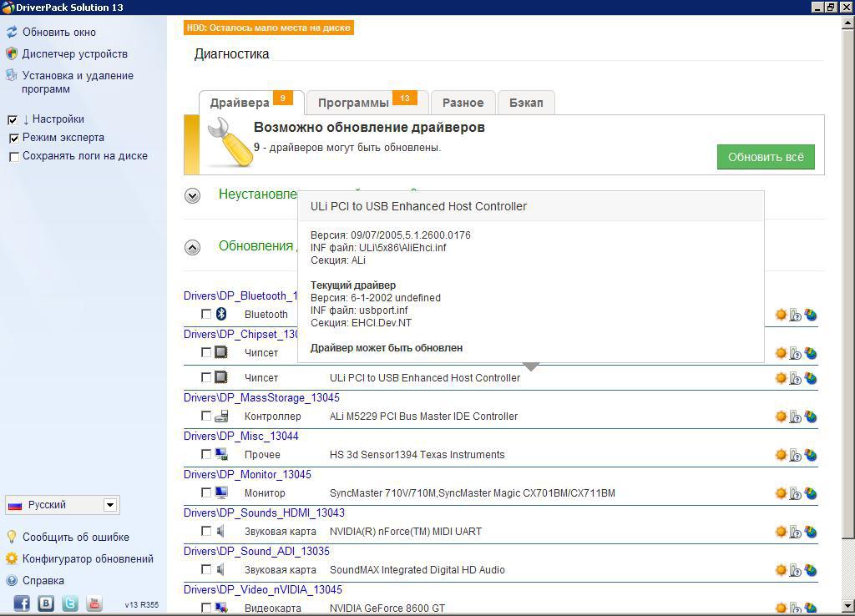Click the SyncMaster 710V/710M monitor name text
Viewport: 855px width, 616px height.
point(473,493)
